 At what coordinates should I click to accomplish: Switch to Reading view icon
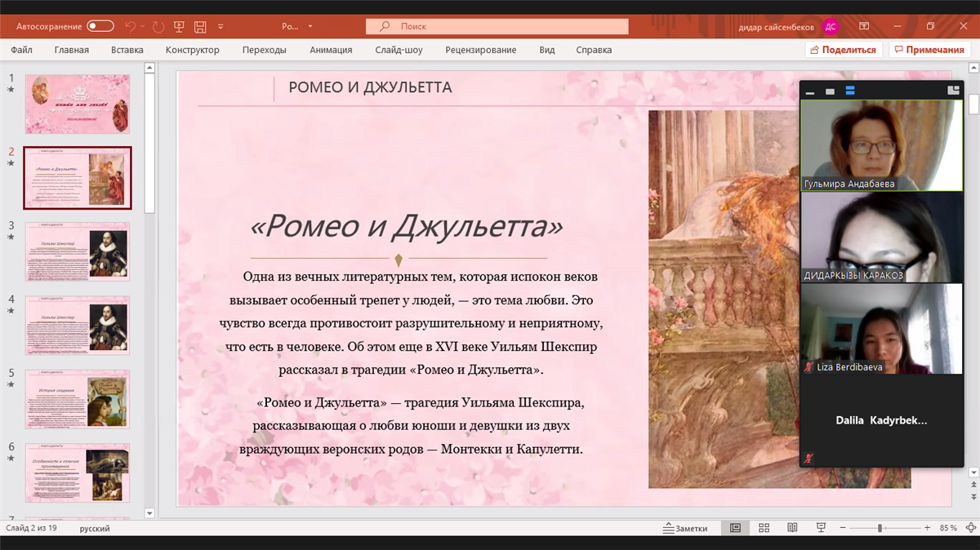tap(792, 528)
